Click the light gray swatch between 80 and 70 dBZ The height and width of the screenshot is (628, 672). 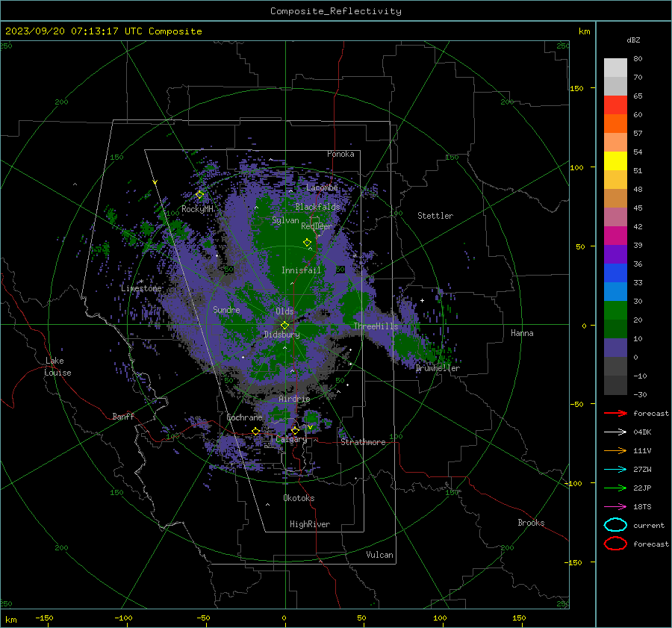pos(615,67)
